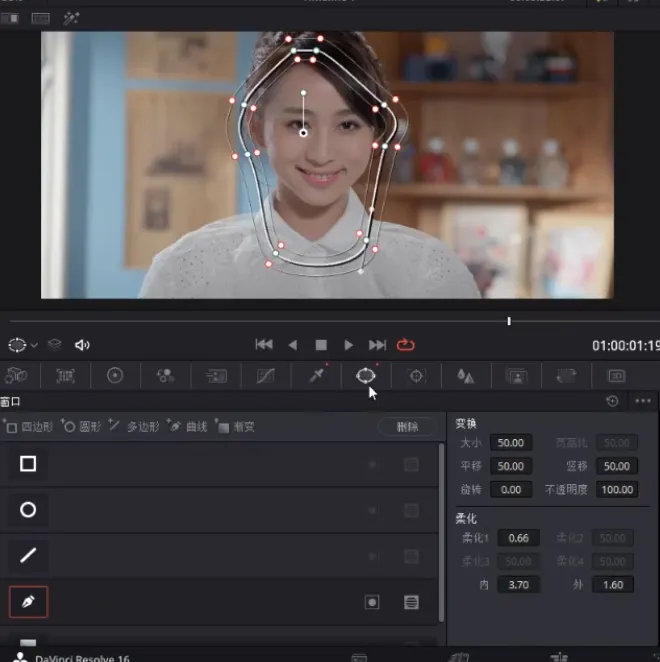This screenshot has width=660, height=662.
Task: Select the square linear window preset
Action: coord(28,464)
